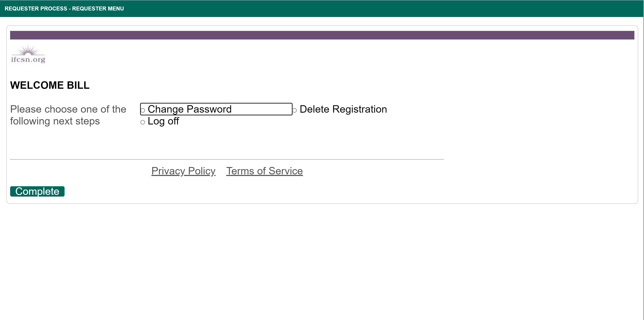This screenshot has height=320, width=644.
Task: Click the Requester Process - Requester Menu title
Action: [x=64, y=9]
